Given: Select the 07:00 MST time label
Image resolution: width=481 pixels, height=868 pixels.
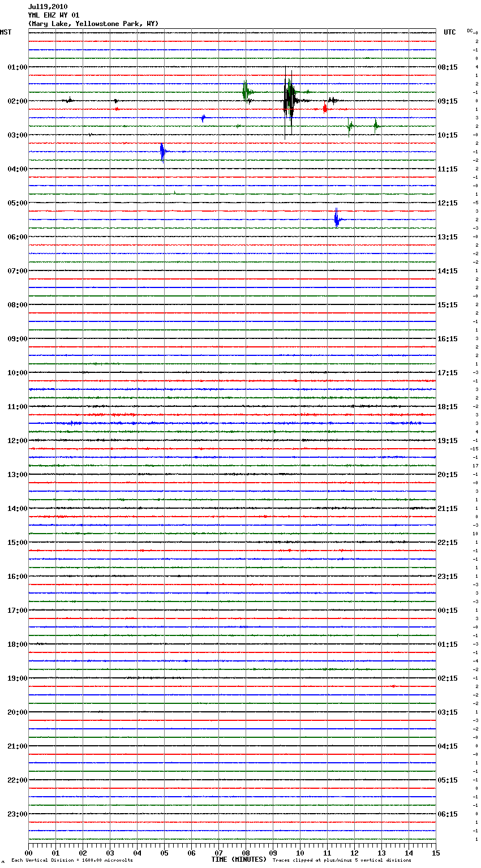Looking at the screenshot, I should tap(18, 270).
